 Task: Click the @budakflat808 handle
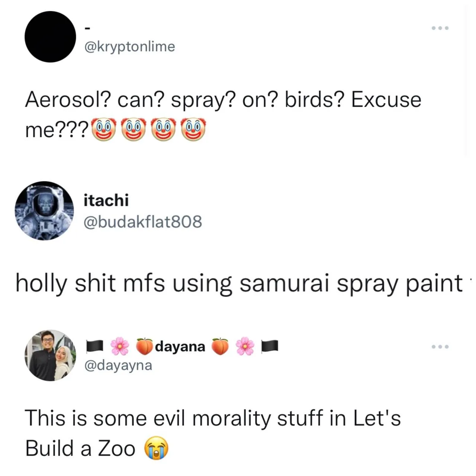pyautogui.click(x=143, y=222)
